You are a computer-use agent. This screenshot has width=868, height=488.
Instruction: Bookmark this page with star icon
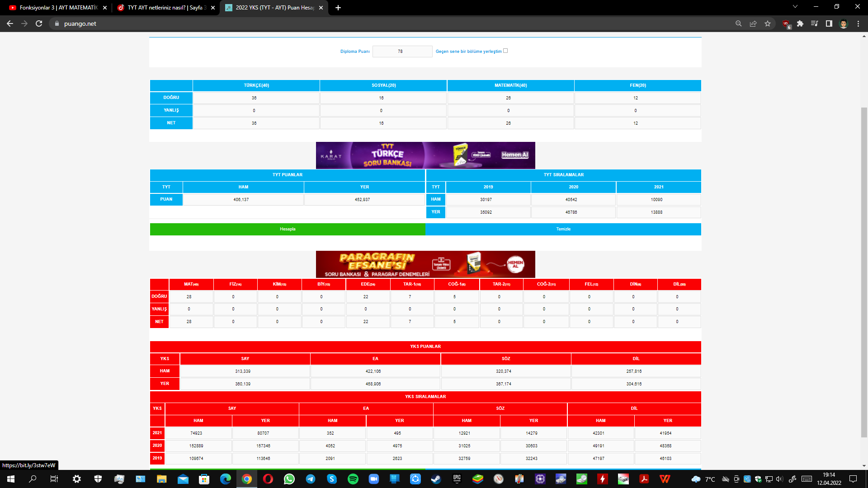[768, 23]
